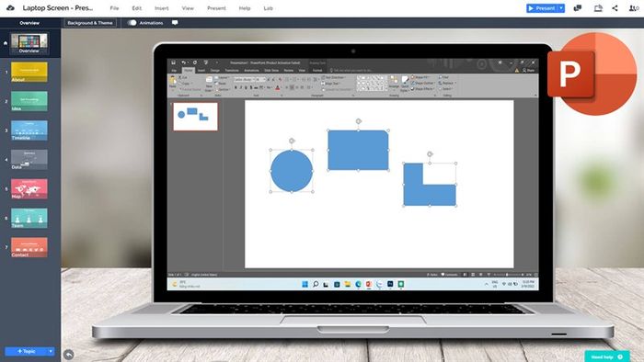644x362 pixels.
Task: Open the Present button dropdown arrow
Action: 561,8
